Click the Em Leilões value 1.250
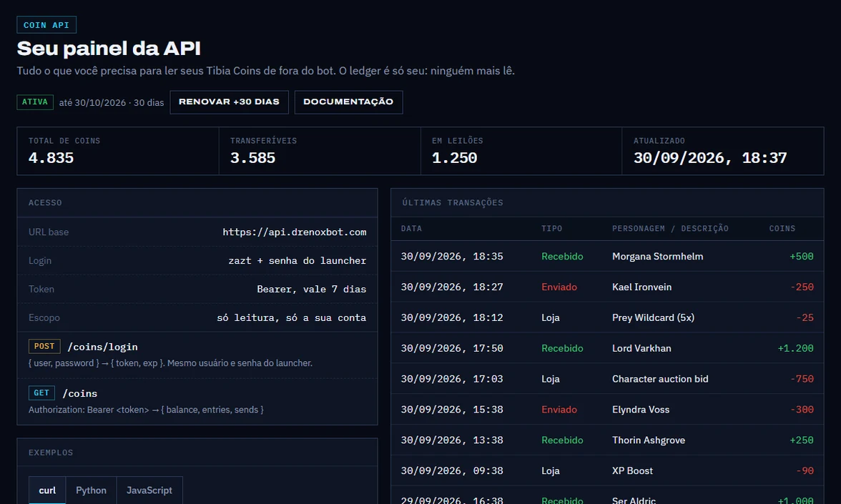This screenshot has height=504, width=841. tap(454, 157)
